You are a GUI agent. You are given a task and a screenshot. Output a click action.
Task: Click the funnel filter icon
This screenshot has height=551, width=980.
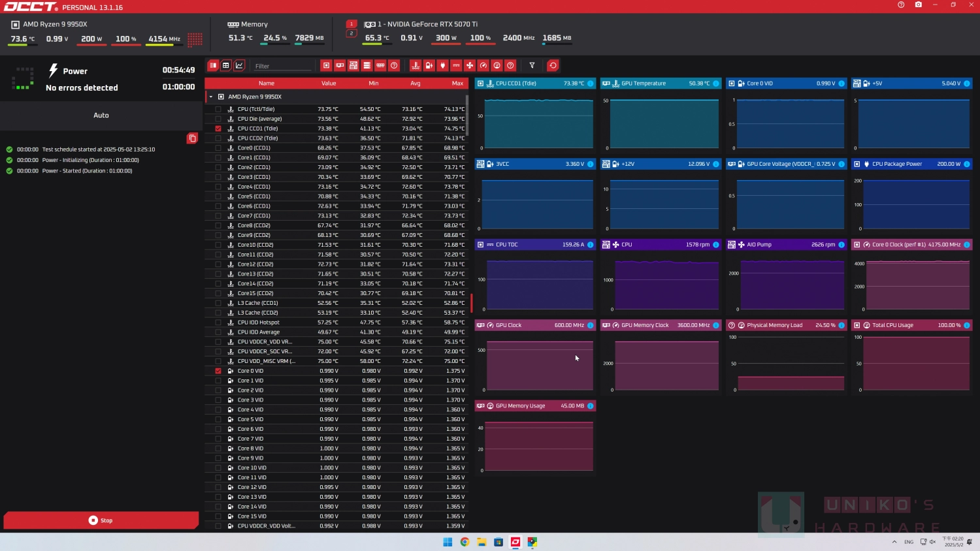[532, 65]
